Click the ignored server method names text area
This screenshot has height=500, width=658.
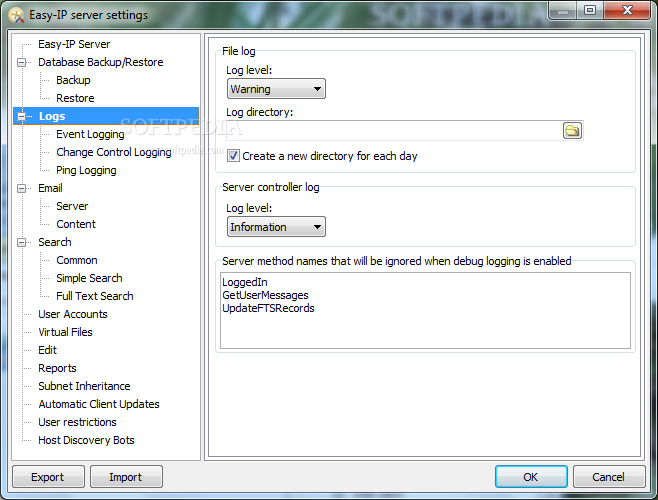pos(425,310)
